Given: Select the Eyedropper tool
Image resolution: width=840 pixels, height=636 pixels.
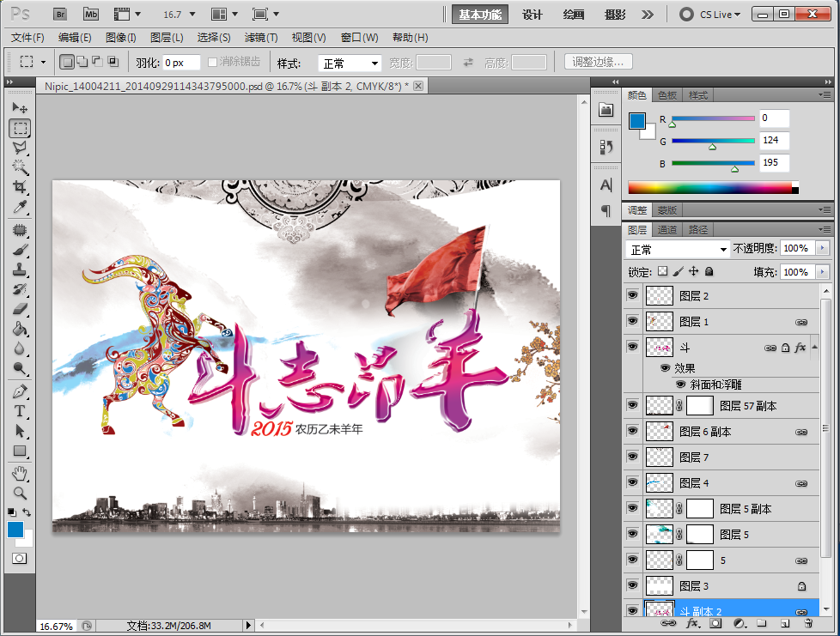Looking at the screenshot, I should pos(20,208).
